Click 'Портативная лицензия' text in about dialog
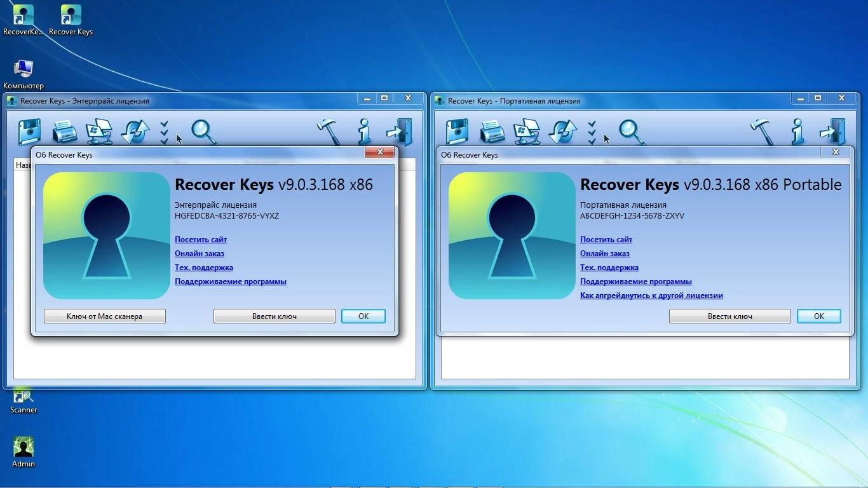 pyautogui.click(x=623, y=205)
